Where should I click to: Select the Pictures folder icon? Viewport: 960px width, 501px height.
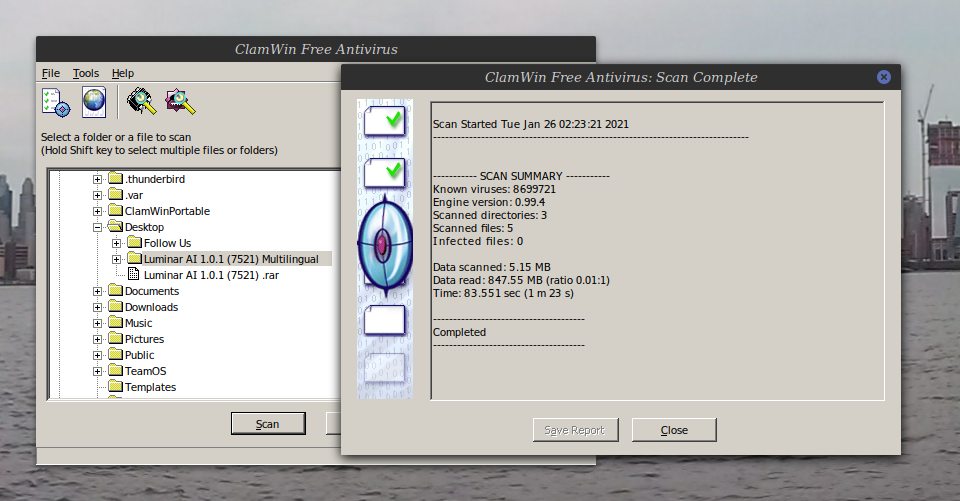point(116,338)
